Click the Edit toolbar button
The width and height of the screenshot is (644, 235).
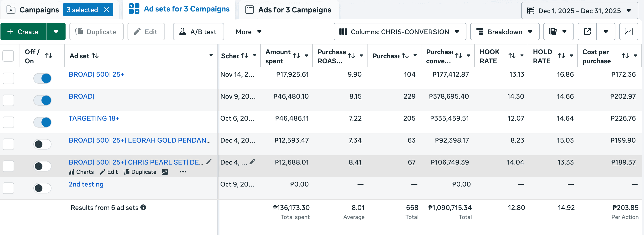click(146, 32)
